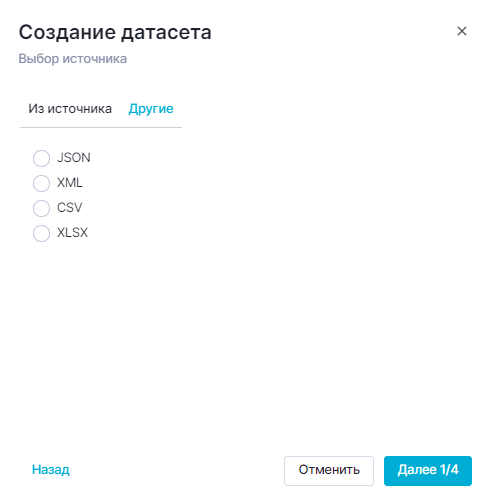Proceed with the Далее 1/4 button
The image size is (489, 502).
point(428,470)
